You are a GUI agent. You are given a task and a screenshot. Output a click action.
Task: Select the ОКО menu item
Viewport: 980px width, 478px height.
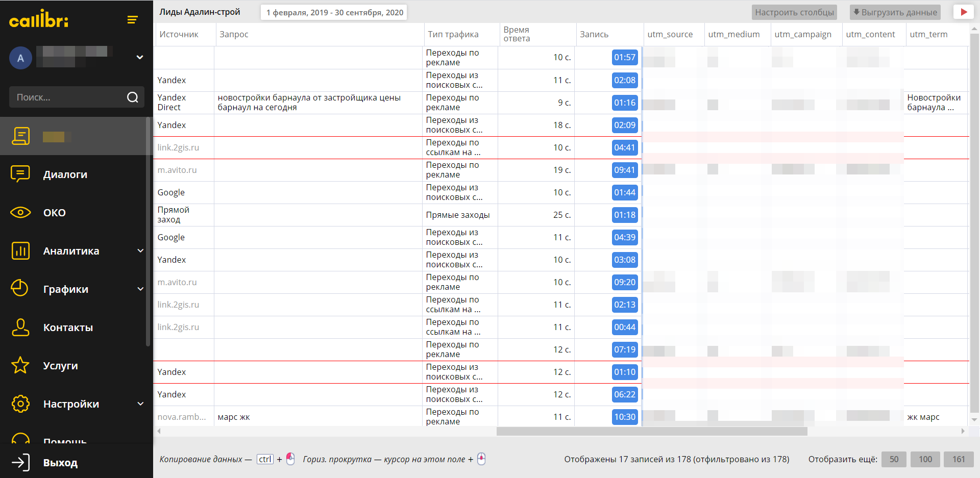54,213
